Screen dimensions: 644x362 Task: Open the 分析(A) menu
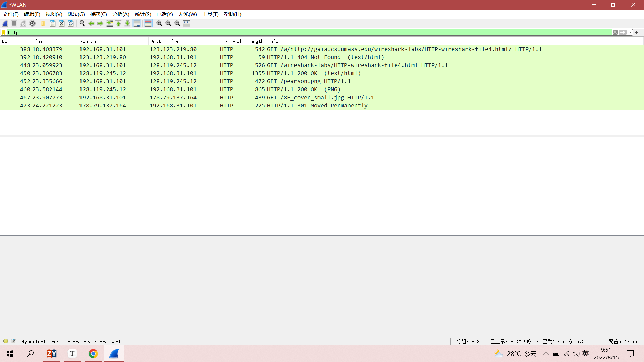pyautogui.click(x=121, y=14)
